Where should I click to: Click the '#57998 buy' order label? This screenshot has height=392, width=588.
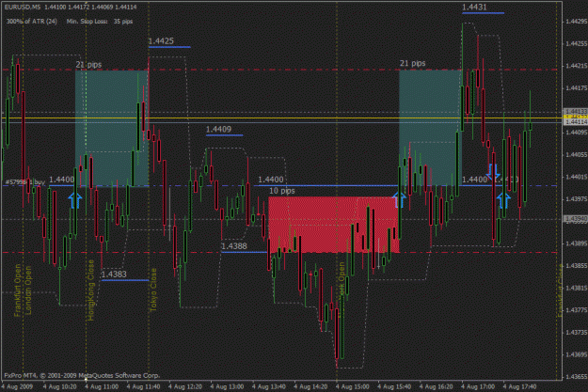[25, 182]
